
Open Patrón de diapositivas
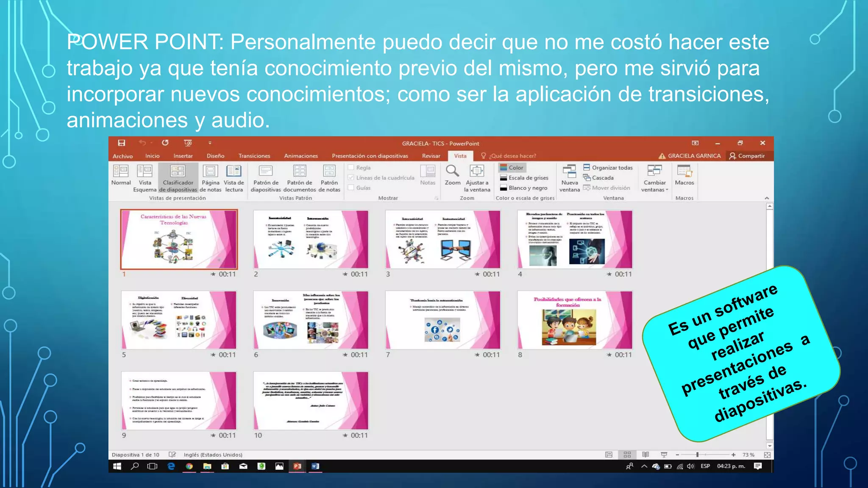[266, 178]
